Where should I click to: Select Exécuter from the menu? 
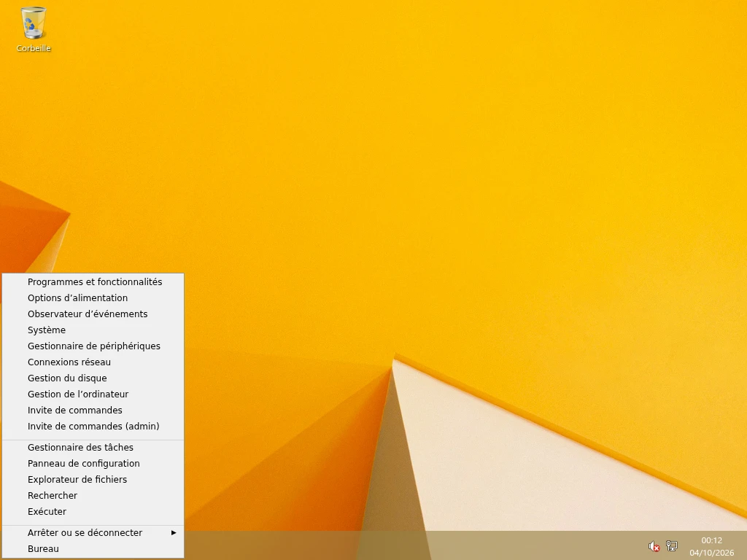point(93,511)
